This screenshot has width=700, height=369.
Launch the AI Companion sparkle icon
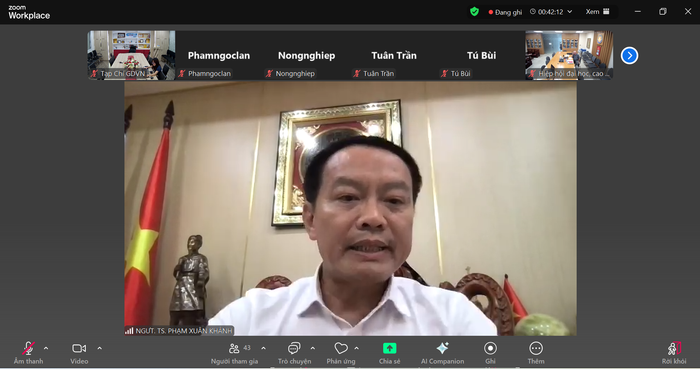(x=442, y=348)
